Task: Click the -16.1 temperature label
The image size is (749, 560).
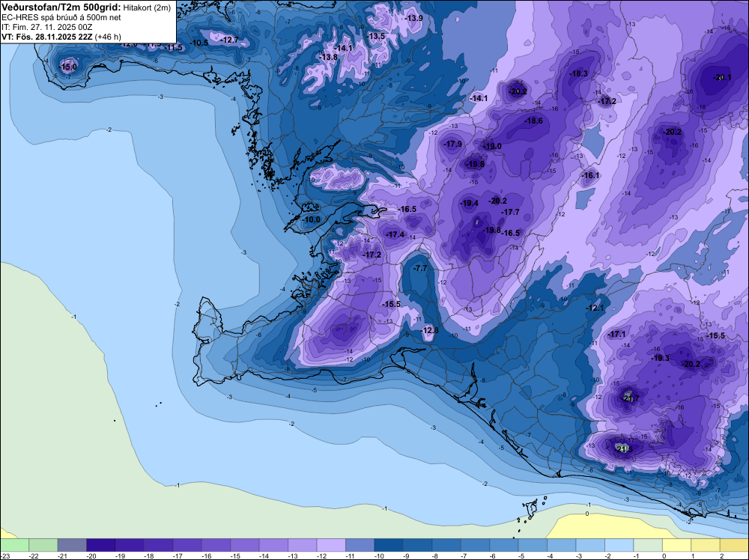Action: (590, 176)
